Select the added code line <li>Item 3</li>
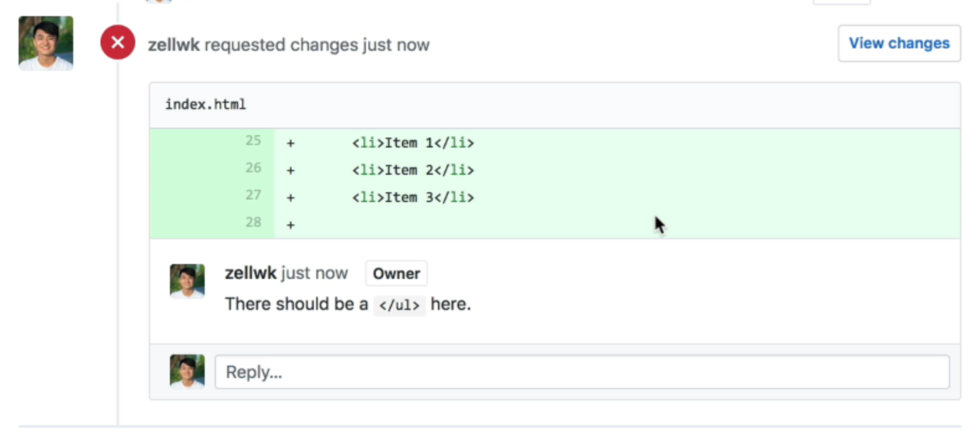The image size is (980, 445). (x=413, y=197)
